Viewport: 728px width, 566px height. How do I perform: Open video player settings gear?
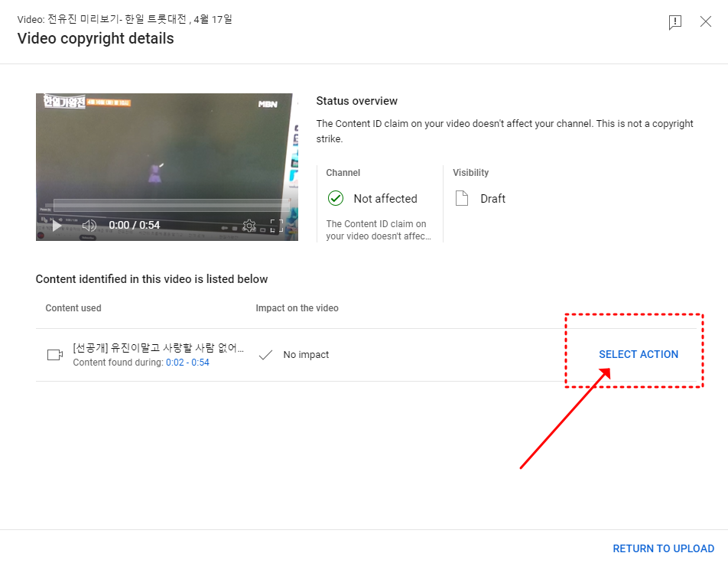click(249, 226)
